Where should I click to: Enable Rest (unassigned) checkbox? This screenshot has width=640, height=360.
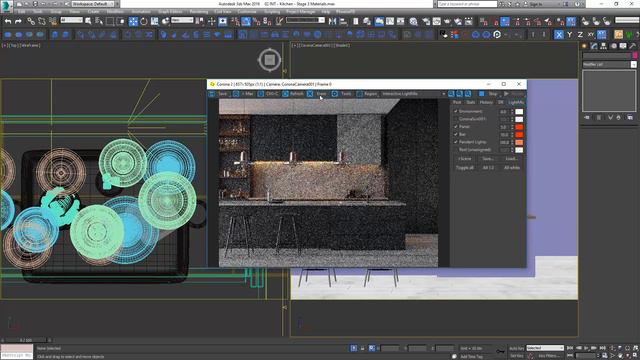(456, 150)
